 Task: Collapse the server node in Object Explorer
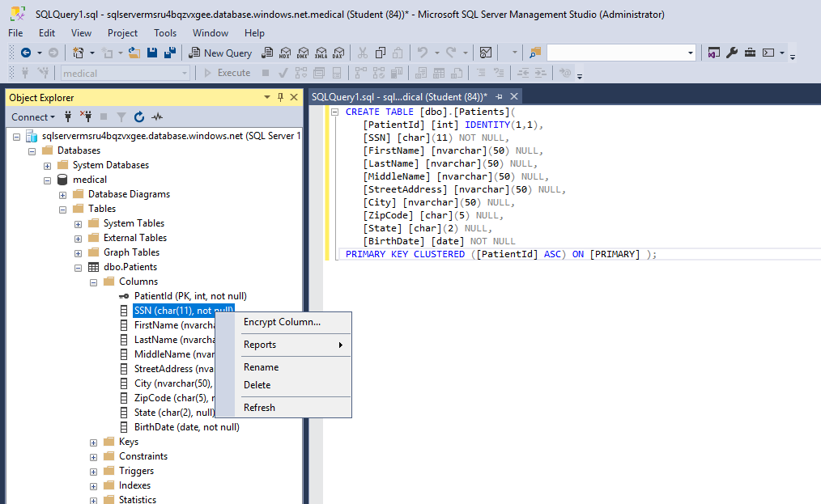(x=17, y=137)
